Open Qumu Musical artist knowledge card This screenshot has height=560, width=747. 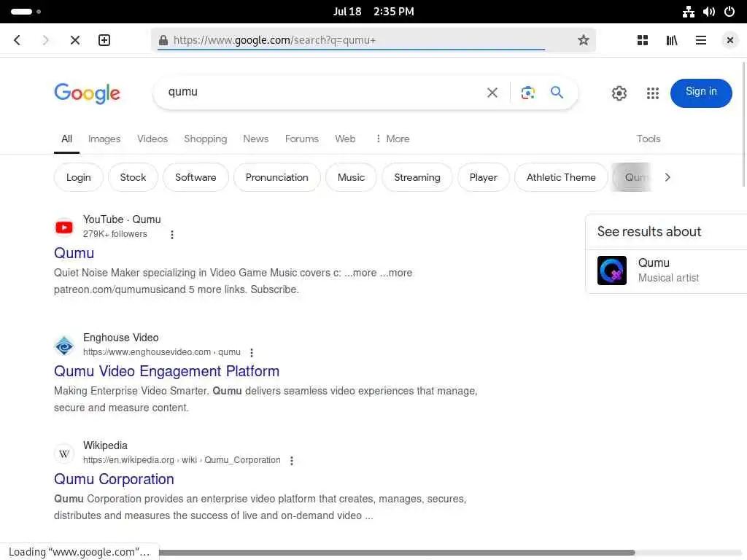(667, 270)
